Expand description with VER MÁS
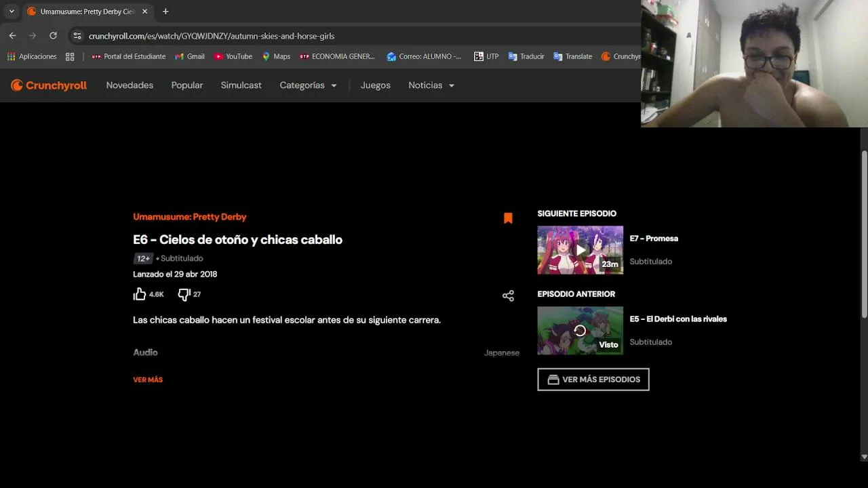The width and height of the screenshot is (868, 488). [148, 380]
